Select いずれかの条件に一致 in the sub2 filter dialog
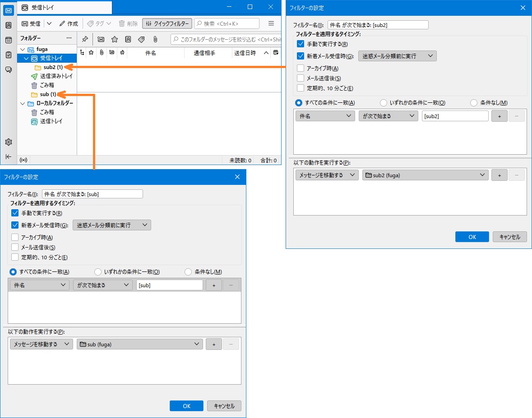 (x=384, y=103)
